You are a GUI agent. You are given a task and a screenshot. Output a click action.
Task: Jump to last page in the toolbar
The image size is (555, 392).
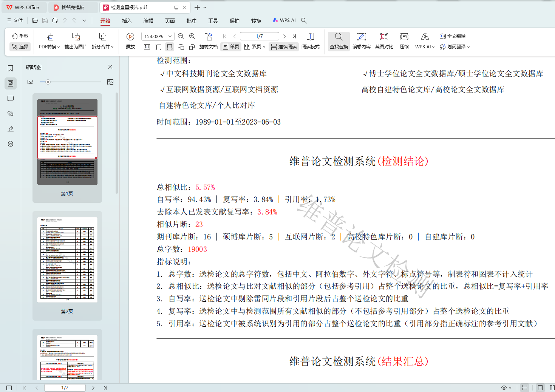294,36
